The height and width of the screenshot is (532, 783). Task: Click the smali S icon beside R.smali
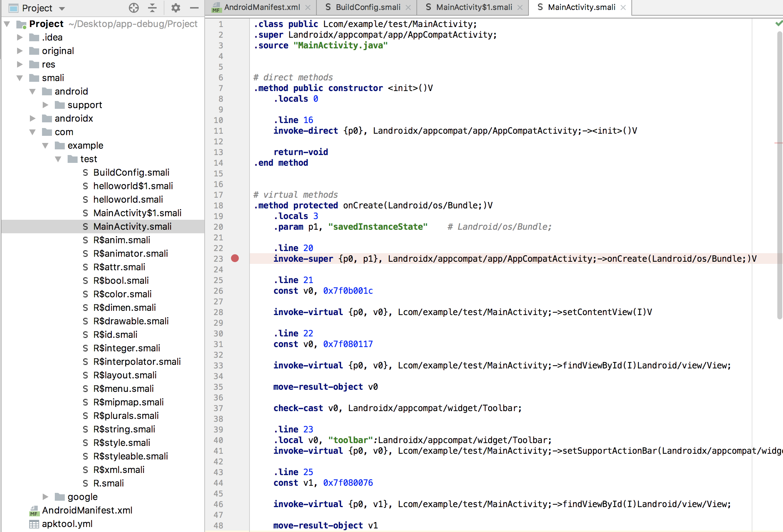[85, 483]
